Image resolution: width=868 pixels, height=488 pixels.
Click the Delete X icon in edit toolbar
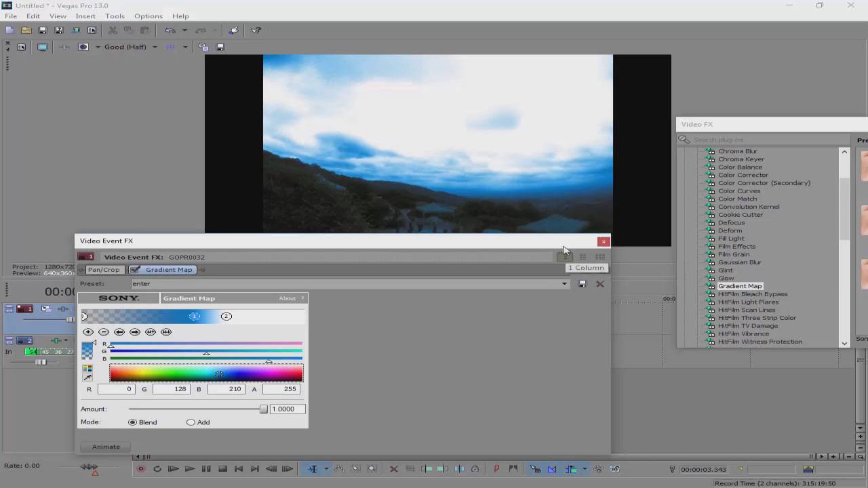click(393, 468)
